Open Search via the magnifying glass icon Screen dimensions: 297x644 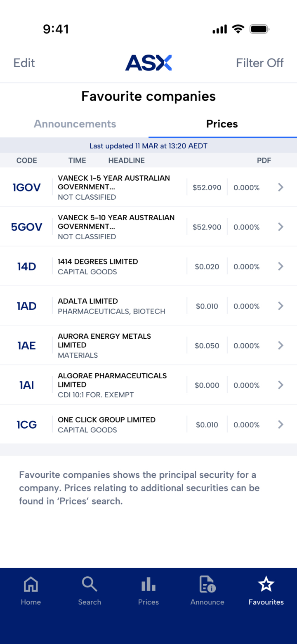[90, 584]
